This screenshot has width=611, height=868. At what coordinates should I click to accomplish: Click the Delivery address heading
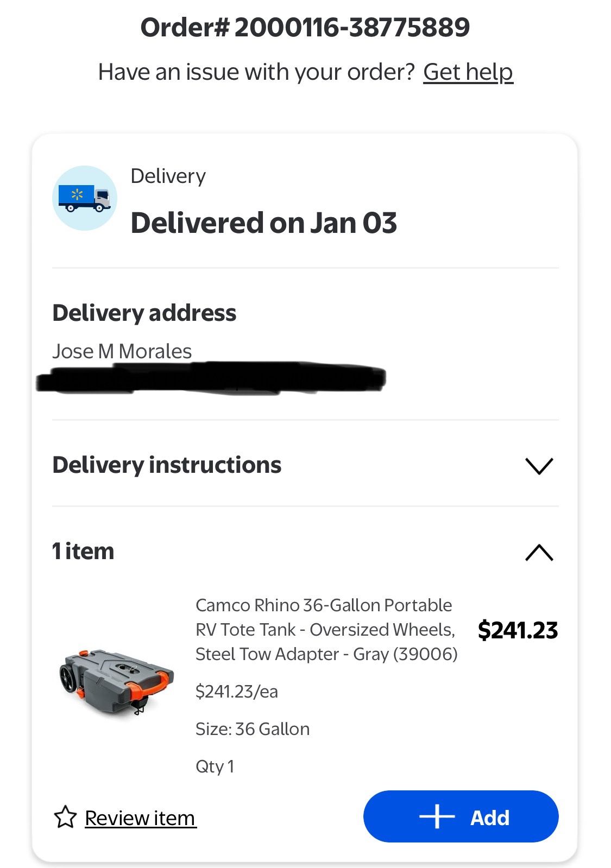(x=144, y=313)
